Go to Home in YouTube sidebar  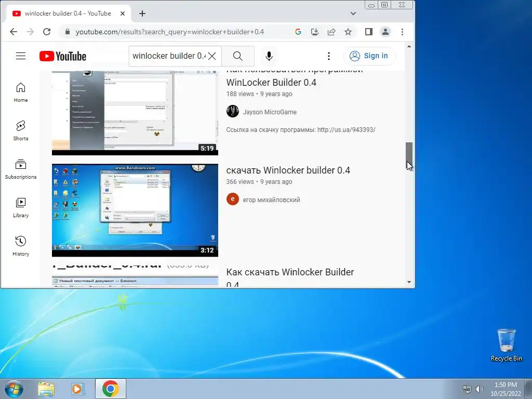pyautogui.click(x=21, y=92)
